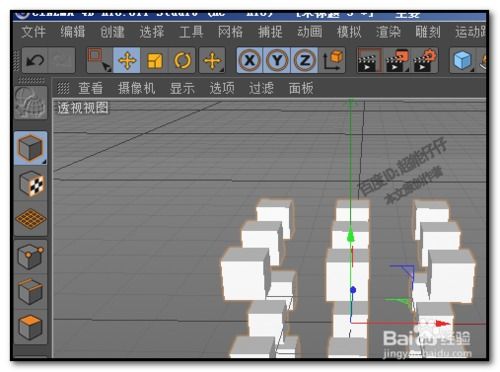Select the Move tool
500x372 pixels.
click(x=127, y=60)
